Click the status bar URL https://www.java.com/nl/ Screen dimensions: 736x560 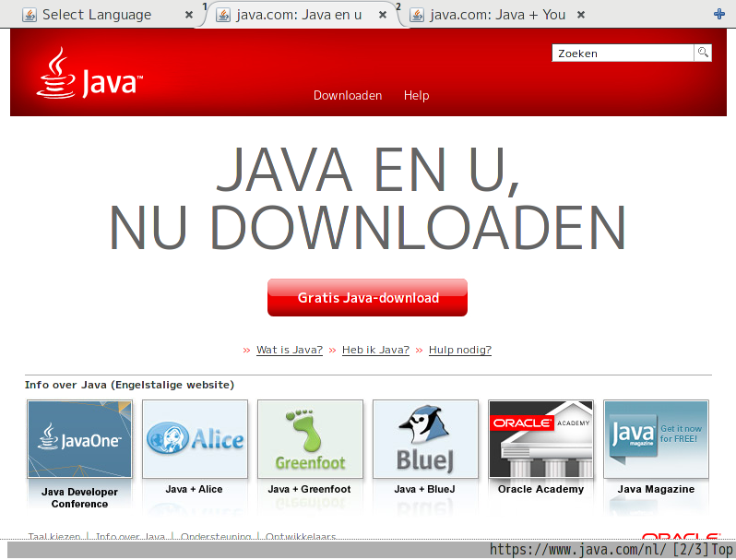coord(577,549)
